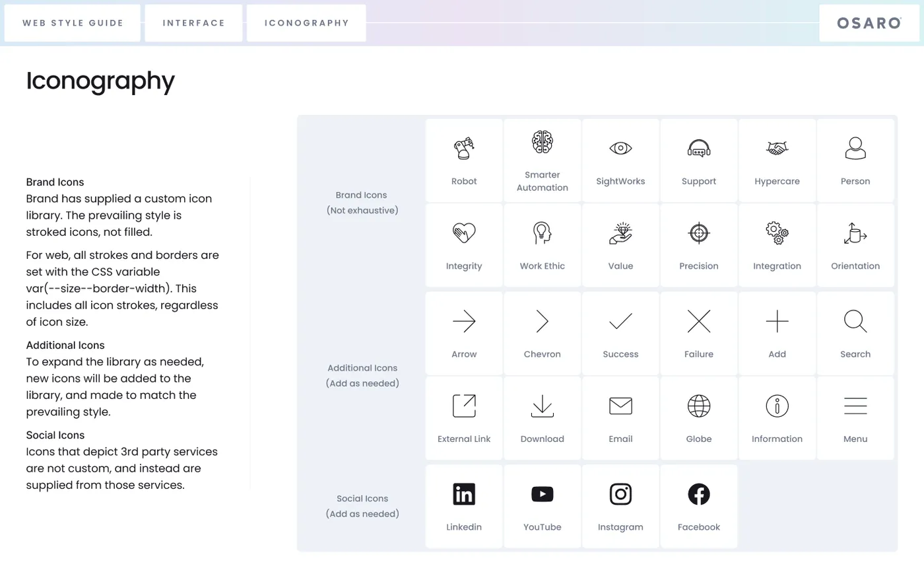924x578 pixels.
Task: Click the External Link icon
Action: pyautogui.click(x=464, y=406)
